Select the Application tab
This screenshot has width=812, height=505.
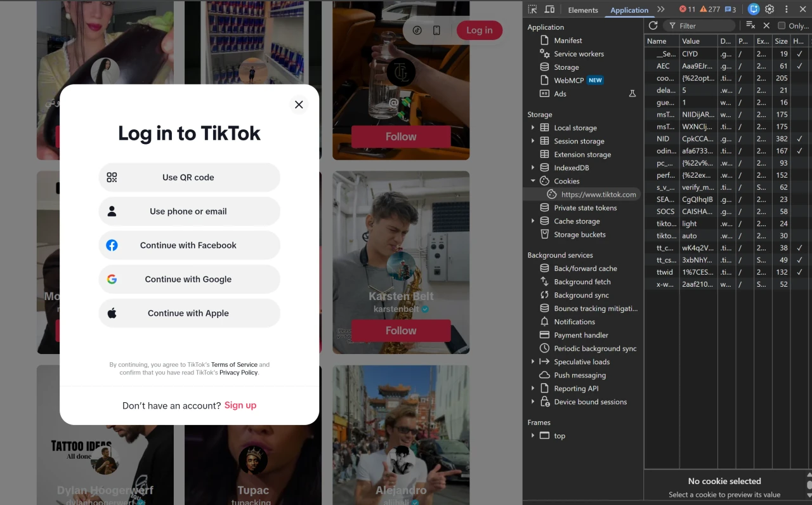click(x=629, y=10)
